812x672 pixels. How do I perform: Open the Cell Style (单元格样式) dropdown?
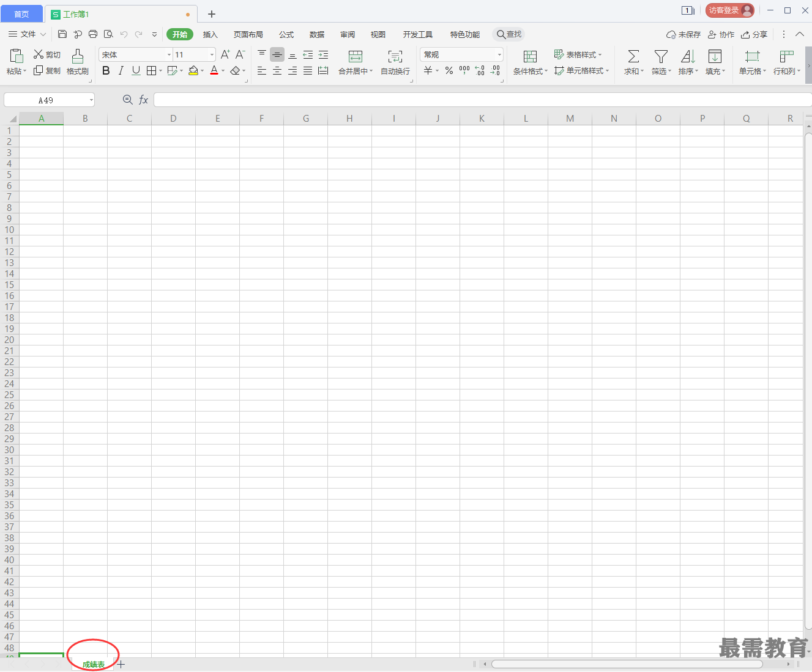click(581, 71)
